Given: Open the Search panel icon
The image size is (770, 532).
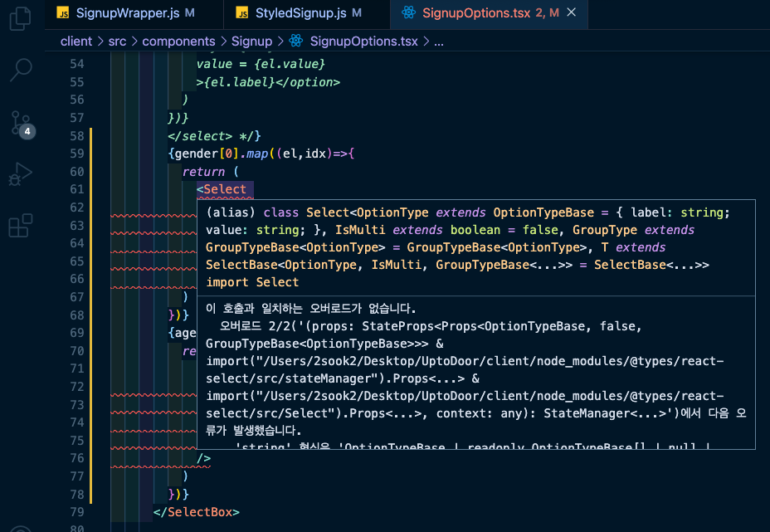Looking at the screenshot, I should pyautogui.click(x=21, y=70).
